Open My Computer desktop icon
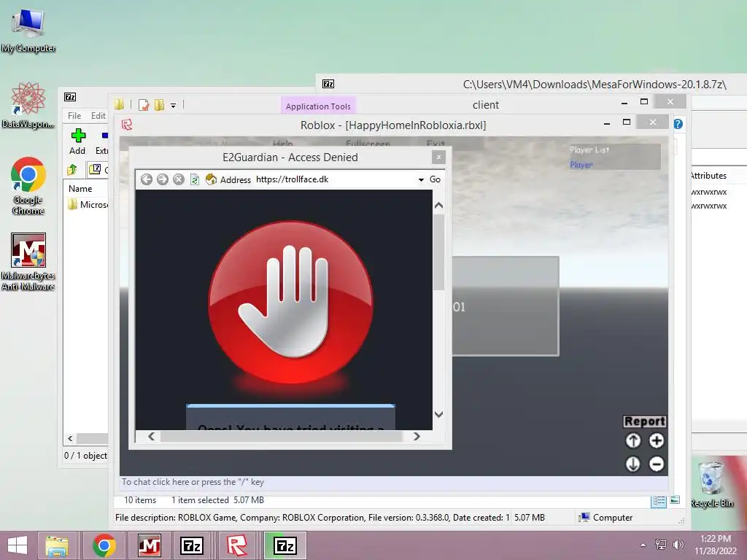Image resolution: width=747 pixels, height=560 pixels. pyautogui.click(x=28, y=30)
